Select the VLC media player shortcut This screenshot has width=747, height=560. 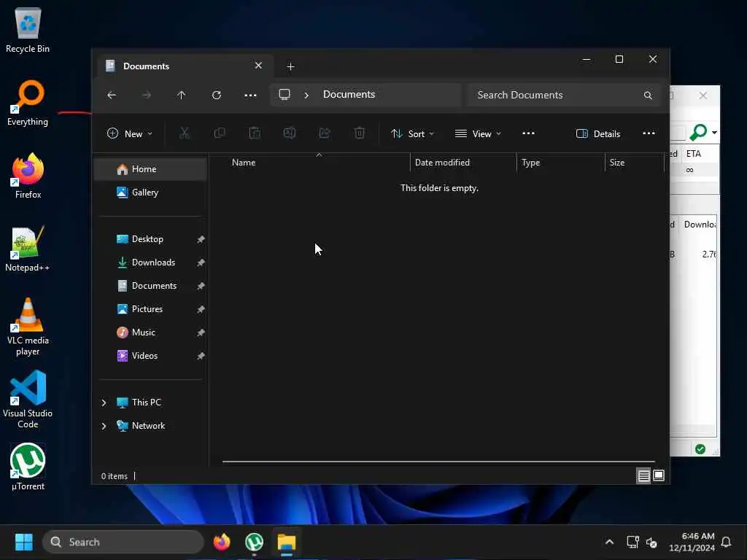[x=28, y=327]
